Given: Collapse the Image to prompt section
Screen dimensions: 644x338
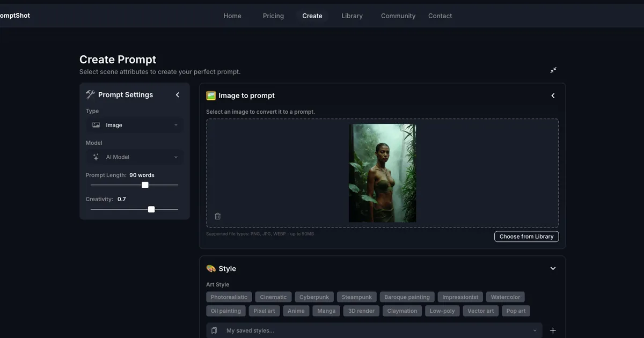Looking at the screenshot, I should [553, 95].
